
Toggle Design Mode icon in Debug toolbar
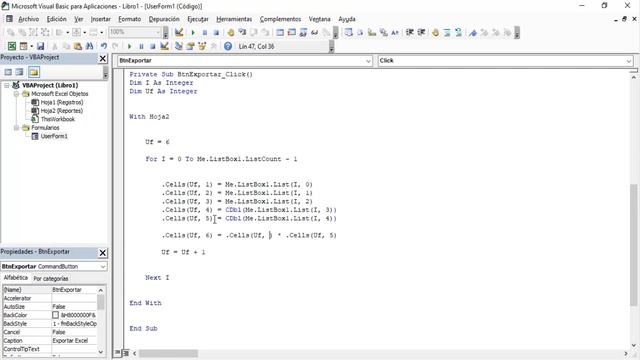(x=179, y=32)
